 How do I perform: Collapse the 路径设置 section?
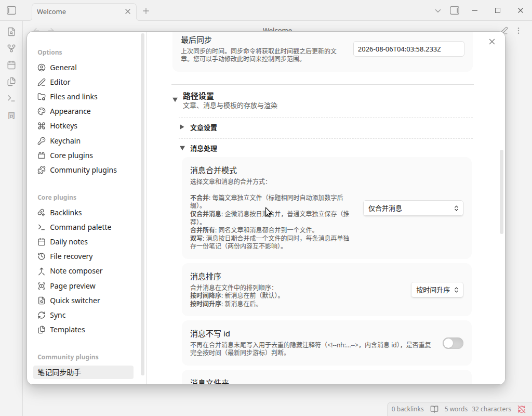coord(175,100)
